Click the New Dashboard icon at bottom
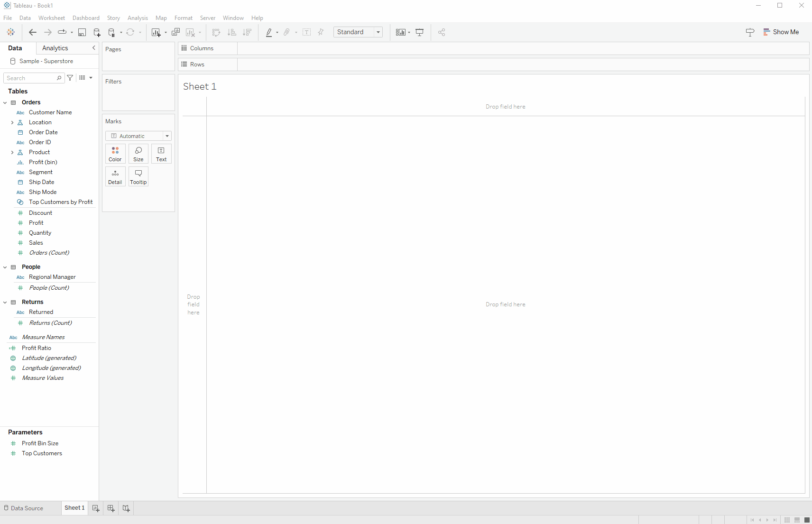 (x=111, y=508)
